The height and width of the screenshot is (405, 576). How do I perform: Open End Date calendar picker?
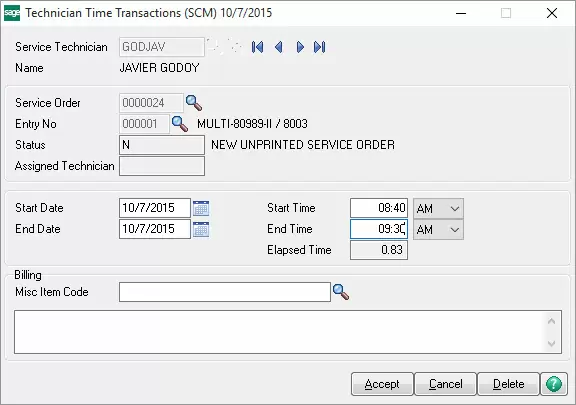click(201, 229)
